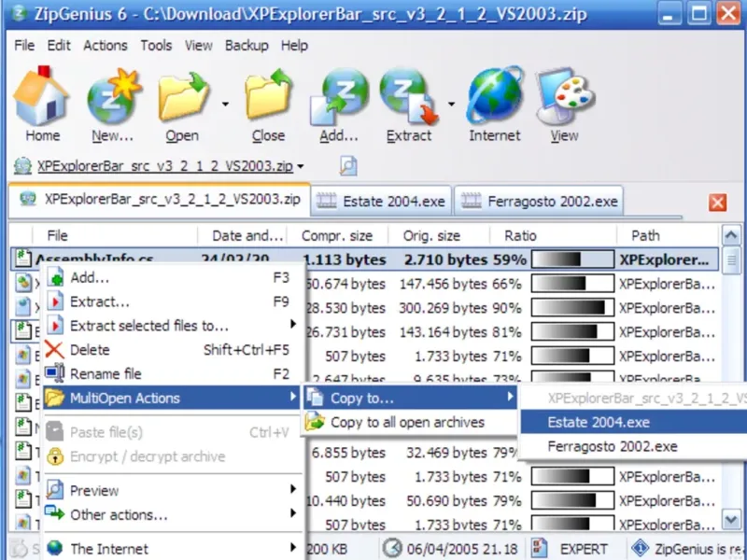Sort by Orig. size column header

point(439,236)
